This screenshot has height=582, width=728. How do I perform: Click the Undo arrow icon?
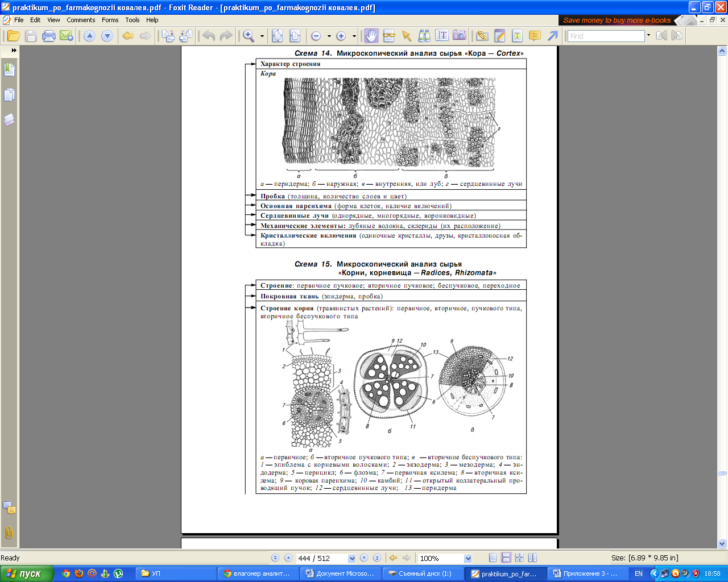pos(209,36)
